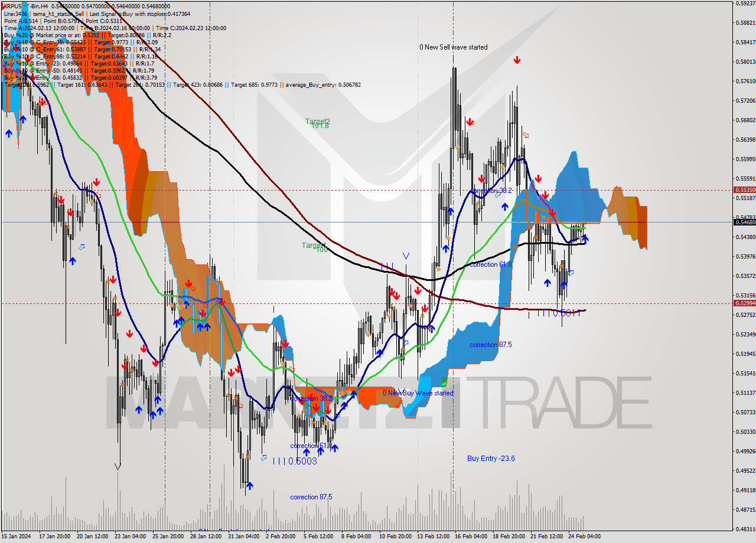Click the 0.51137 price axis label
The image size is (756, 543).
point(745,393)
